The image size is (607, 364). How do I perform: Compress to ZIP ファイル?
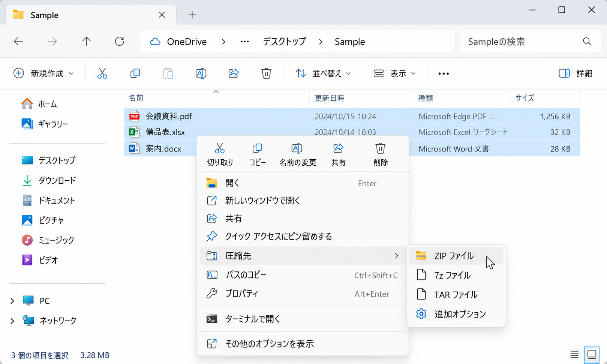pyautogui.click(x=456, y=256)
